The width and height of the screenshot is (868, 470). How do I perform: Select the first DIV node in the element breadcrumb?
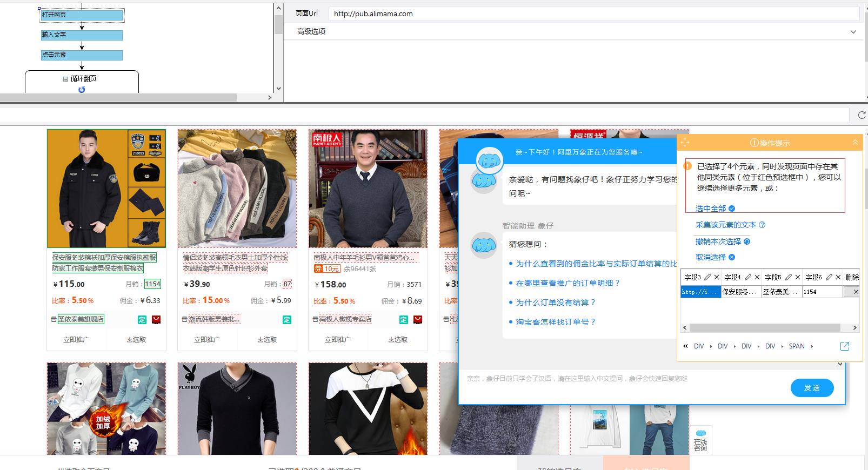coord(699,346)
